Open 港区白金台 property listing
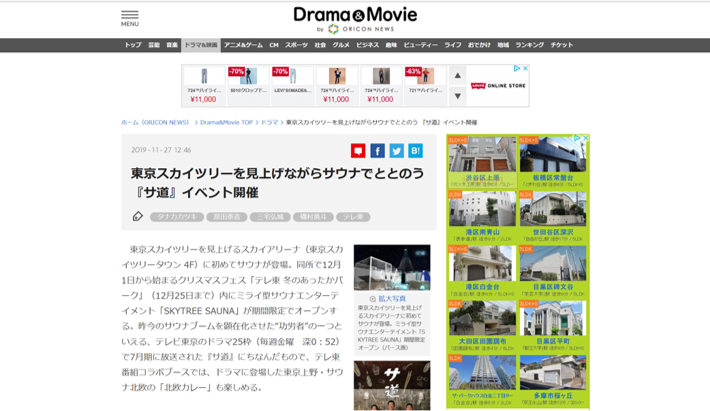710x411 pixels. [482, 272]
